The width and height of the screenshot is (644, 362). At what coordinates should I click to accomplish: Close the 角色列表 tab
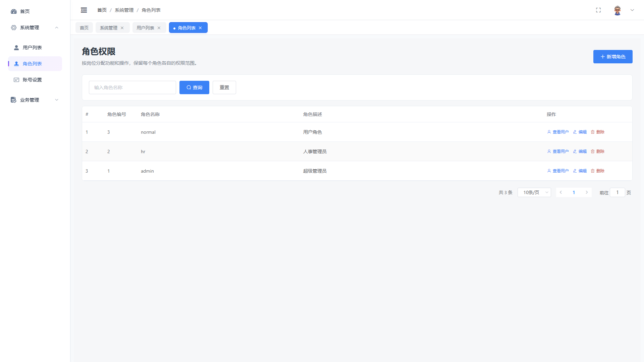tap(200, 28)
